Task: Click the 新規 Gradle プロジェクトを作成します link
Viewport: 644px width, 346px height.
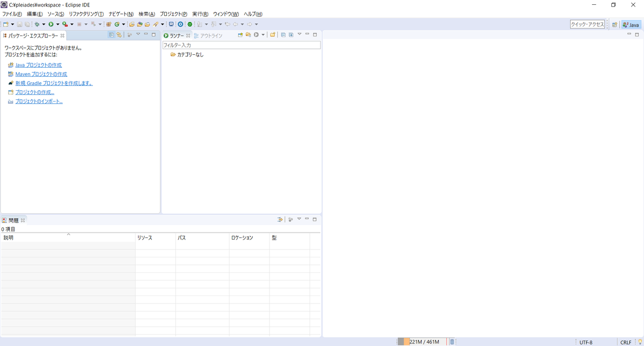Action: [54, 83]
